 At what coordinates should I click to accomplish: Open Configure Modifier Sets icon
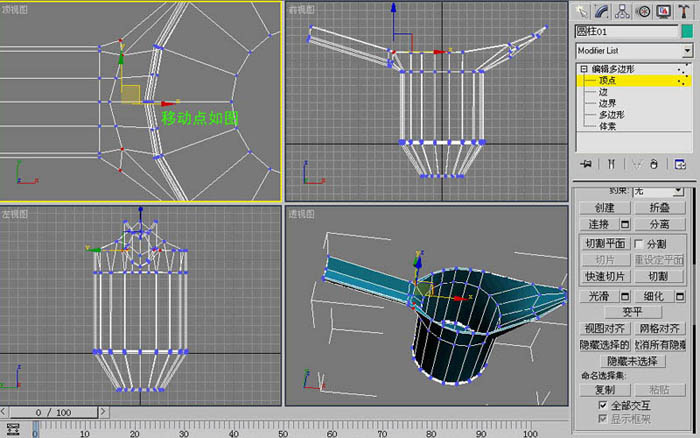pos(680,164)
